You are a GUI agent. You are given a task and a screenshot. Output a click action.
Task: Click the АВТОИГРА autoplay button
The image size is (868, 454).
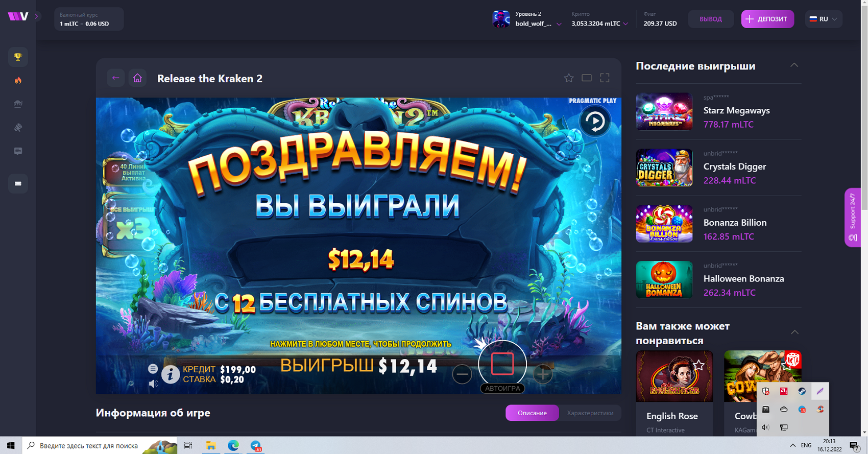pyautogui.click(x=502, y=389)
